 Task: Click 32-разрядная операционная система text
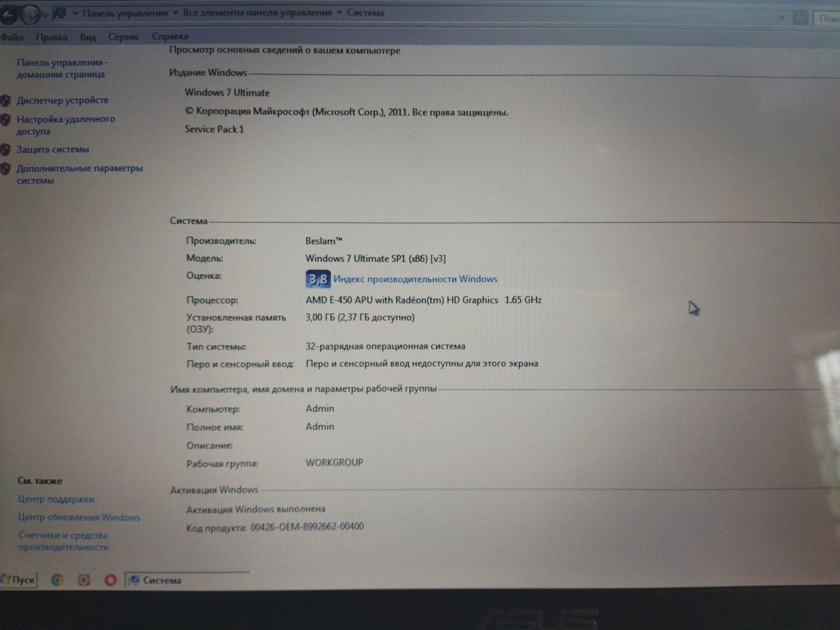pos(385,346)
